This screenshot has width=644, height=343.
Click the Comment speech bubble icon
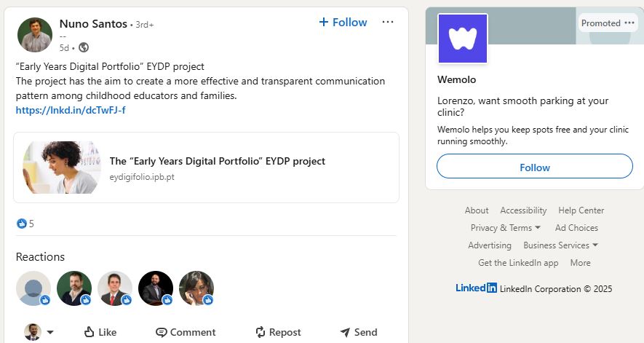tap(162, 332)
